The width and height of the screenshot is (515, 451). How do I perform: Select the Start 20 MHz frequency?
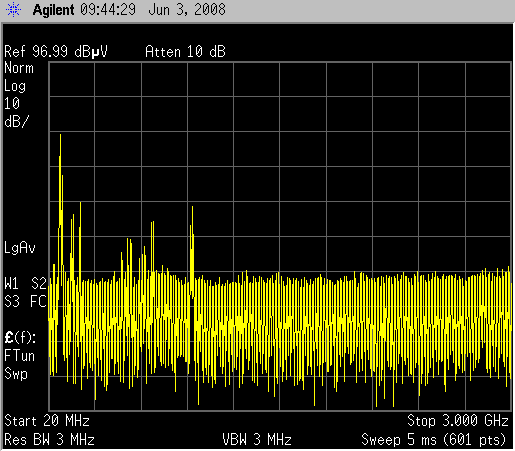47,421
